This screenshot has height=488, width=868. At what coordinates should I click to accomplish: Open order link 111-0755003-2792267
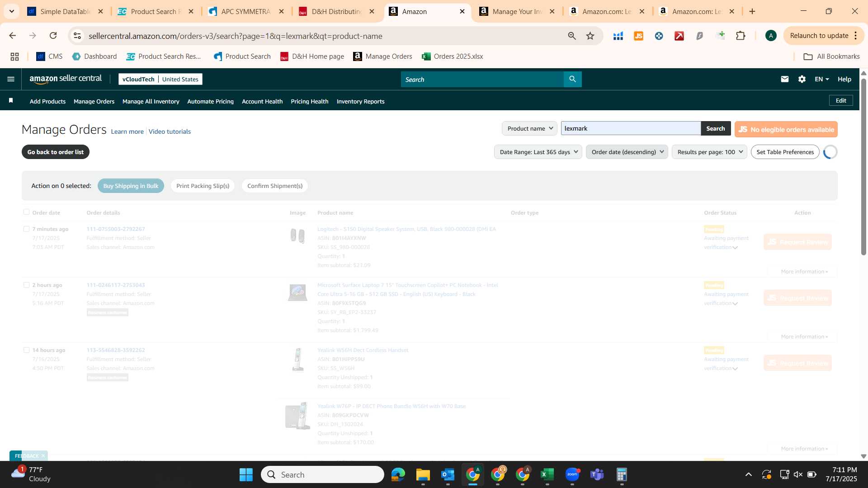(x=116, y=229)
